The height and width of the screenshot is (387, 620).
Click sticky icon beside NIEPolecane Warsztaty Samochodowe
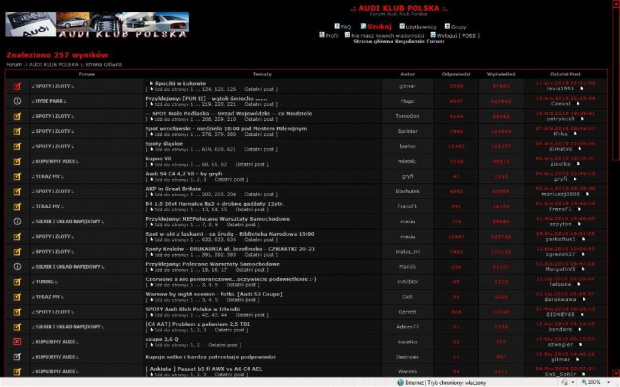[x=17, y=221]
